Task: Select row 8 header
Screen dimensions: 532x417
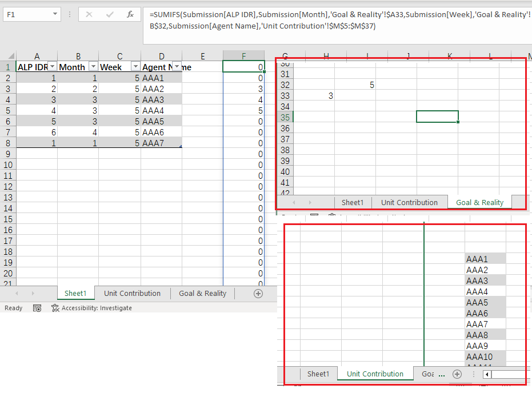Action: (8, 143)
